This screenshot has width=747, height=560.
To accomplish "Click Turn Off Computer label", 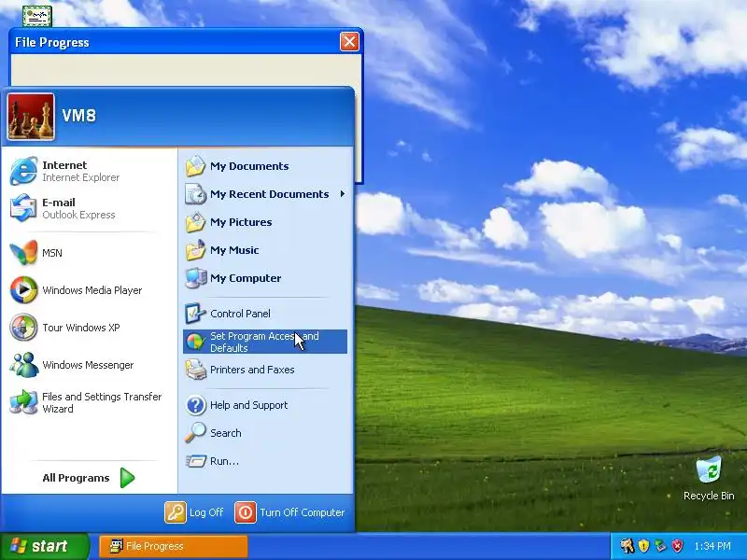I will pyautogui.click(x=302, y=512).
